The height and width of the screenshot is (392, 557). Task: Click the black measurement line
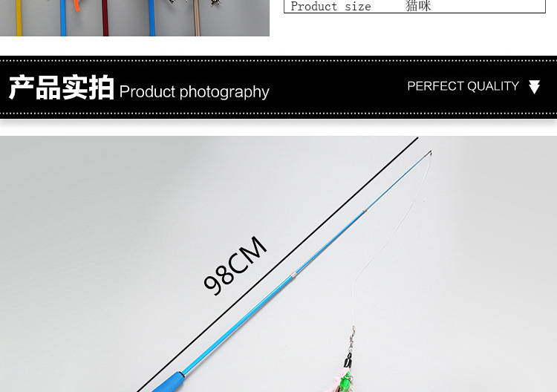pos(278,264)
